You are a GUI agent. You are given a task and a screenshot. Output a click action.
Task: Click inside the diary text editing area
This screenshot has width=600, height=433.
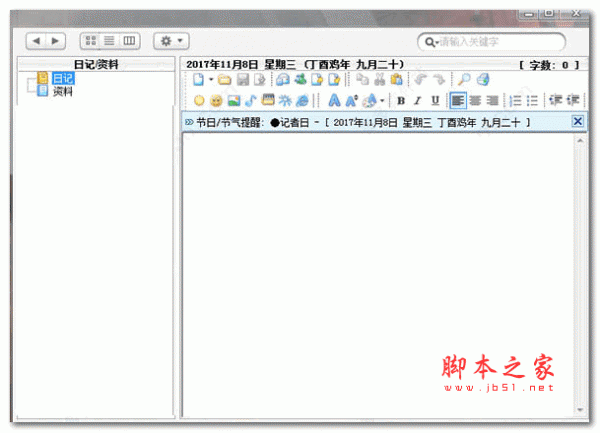(x=378, y=275)
